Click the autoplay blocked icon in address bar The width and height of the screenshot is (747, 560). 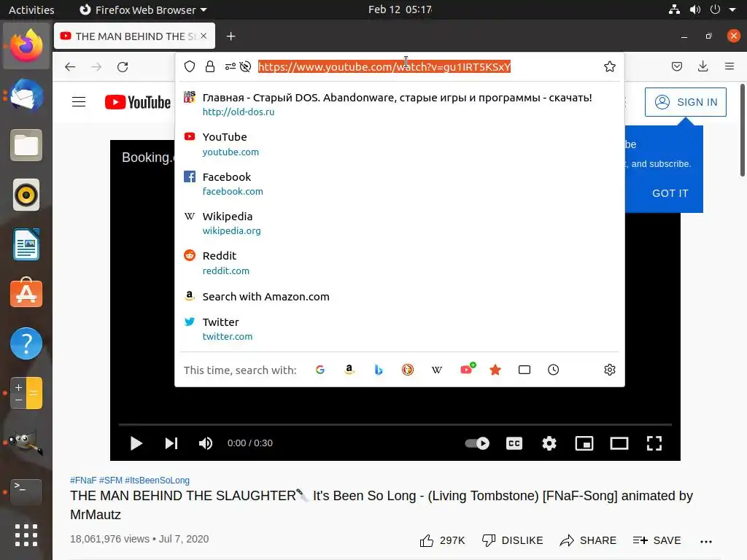(245, 66)
